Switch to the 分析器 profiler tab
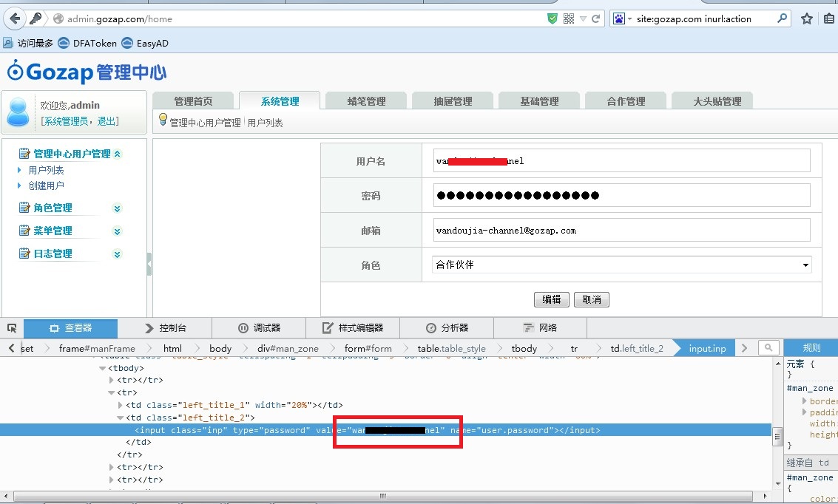Image resolution: width=838 pixels, height=504 pixels. pos(447,328)
